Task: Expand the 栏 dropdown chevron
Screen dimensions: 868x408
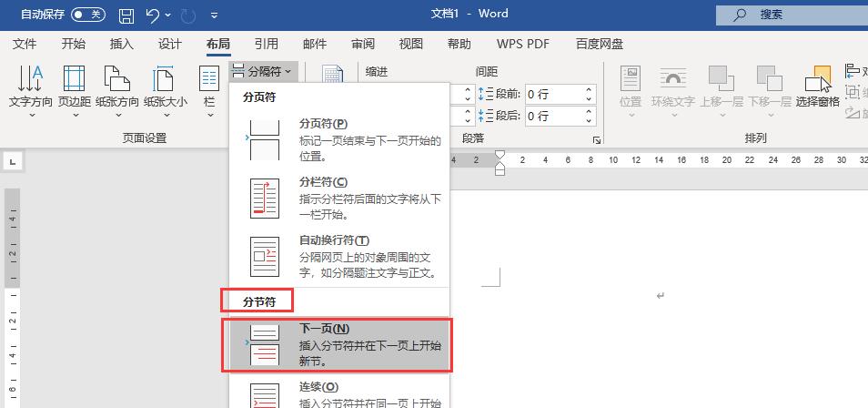Action: click(210, 116)
